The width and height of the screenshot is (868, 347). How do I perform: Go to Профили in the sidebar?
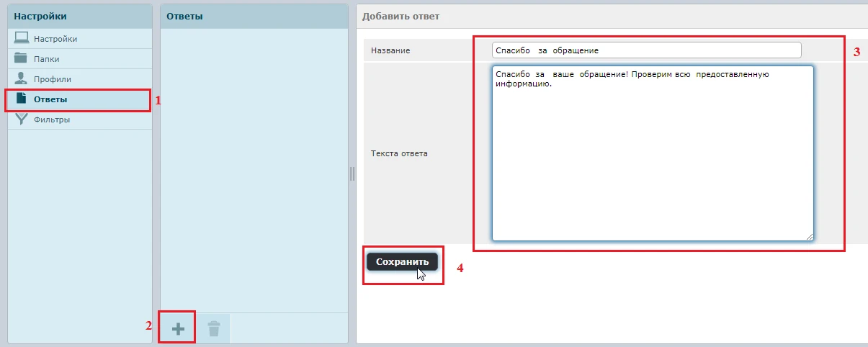(53, 79)
